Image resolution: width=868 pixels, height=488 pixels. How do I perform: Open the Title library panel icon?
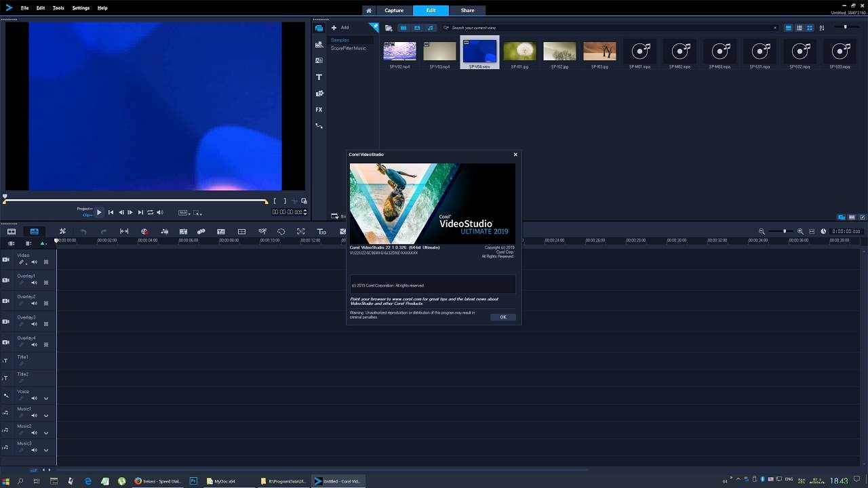(x=319, y=77)
